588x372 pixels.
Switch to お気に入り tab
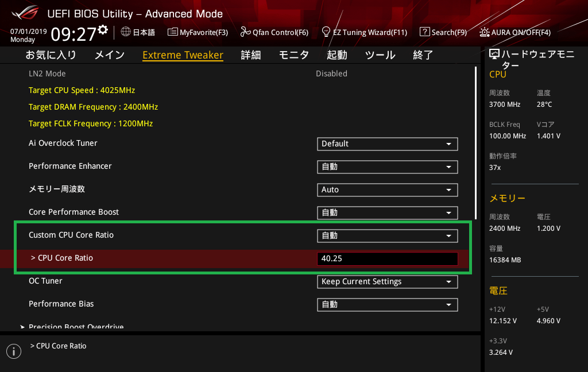tap(51, 55)
